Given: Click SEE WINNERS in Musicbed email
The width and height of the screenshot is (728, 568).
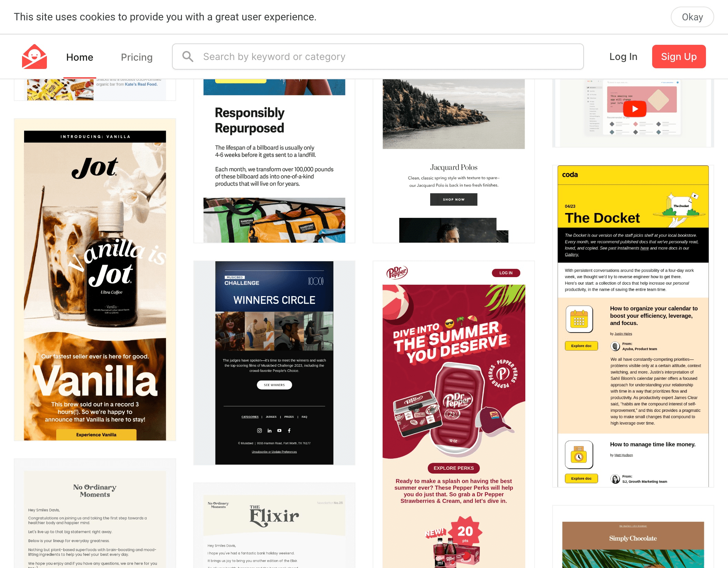Looking at the screenshot, I should coord(274,385).
